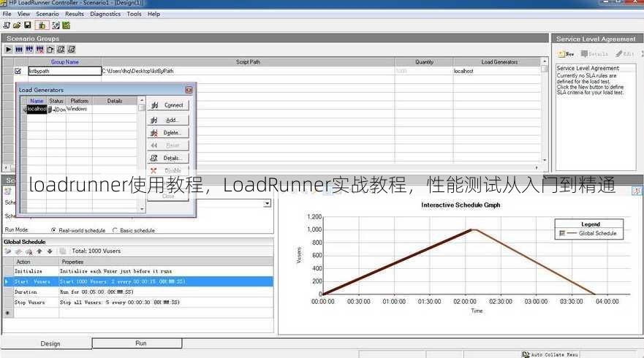Click the Add Group vusers icon
Screen dimensions: 644x358
click(29, 50)
